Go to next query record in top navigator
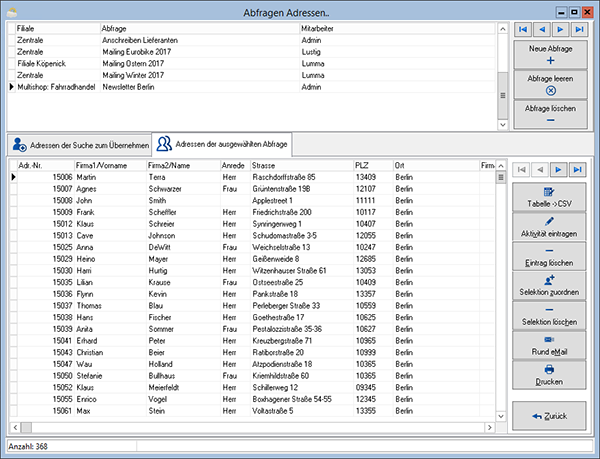Screen dimensions: 600x459 click(560, 29)
